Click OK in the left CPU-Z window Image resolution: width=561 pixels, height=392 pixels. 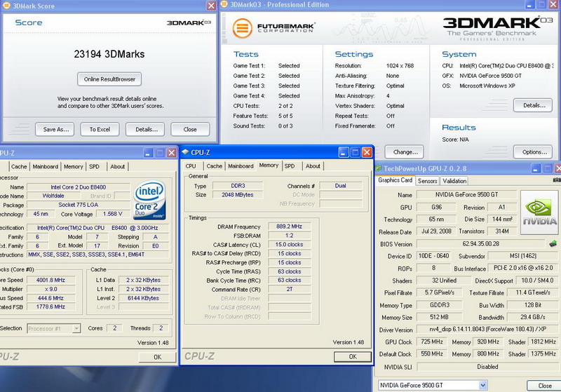coord(157,357)
